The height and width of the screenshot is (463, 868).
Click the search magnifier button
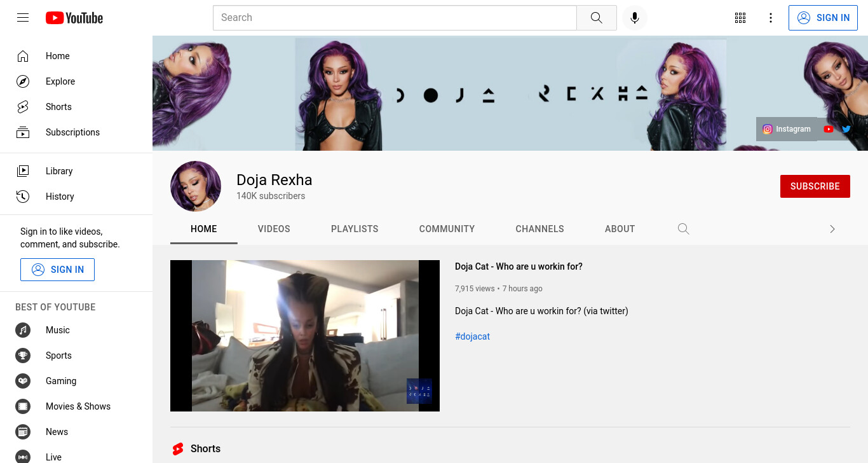click(596, 18)
